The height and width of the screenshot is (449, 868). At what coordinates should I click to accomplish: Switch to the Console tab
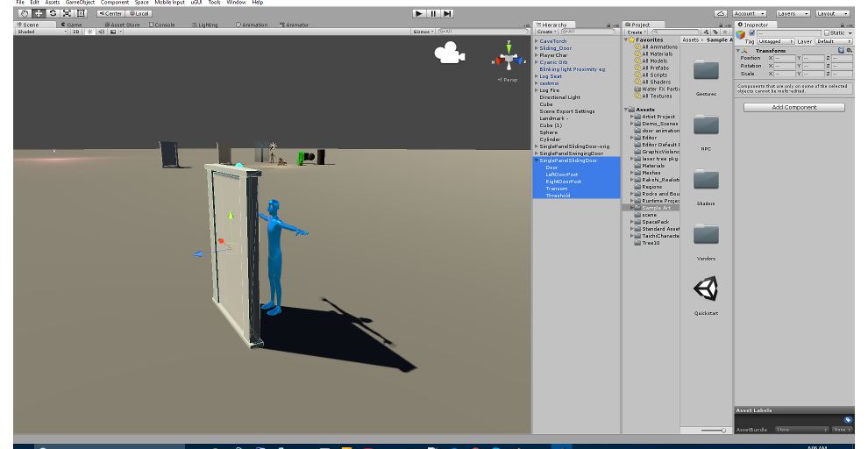162,25
